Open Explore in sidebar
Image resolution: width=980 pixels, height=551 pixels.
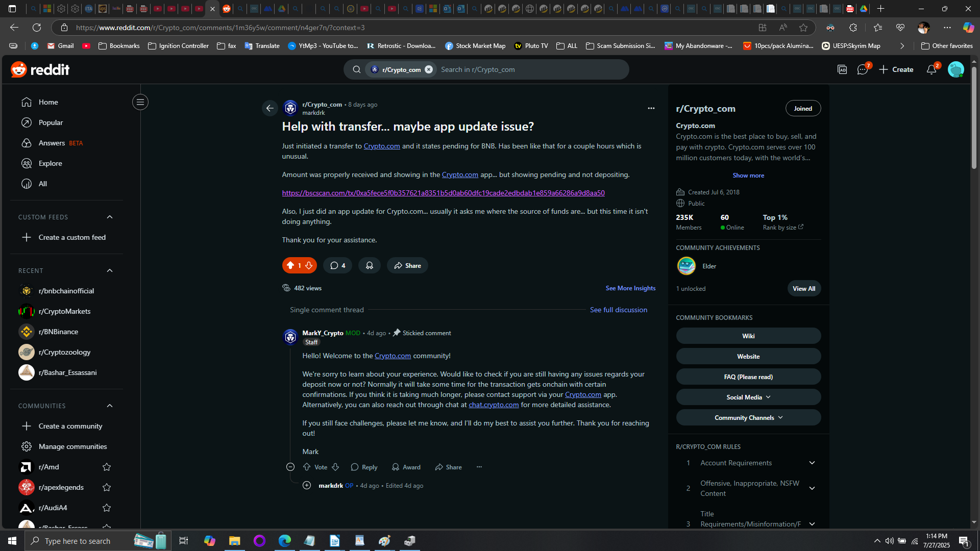(50, 163)
